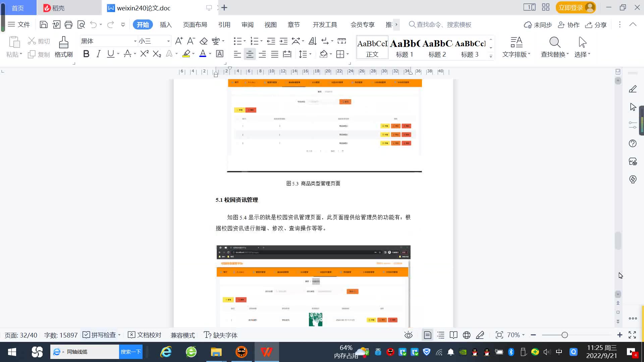This screenshot has width=644, height=362.
Task: Apply the 标题 1 heading style
Action: click(x=405, y=47)
